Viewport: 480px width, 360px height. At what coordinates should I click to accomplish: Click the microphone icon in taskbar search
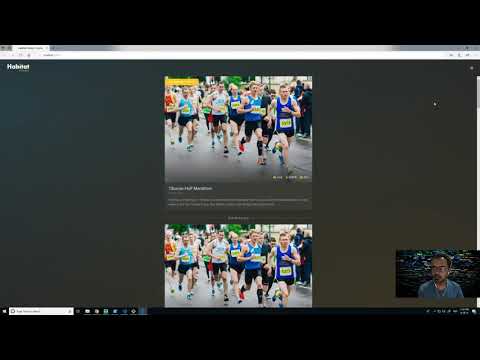click(x=69, y=311)
